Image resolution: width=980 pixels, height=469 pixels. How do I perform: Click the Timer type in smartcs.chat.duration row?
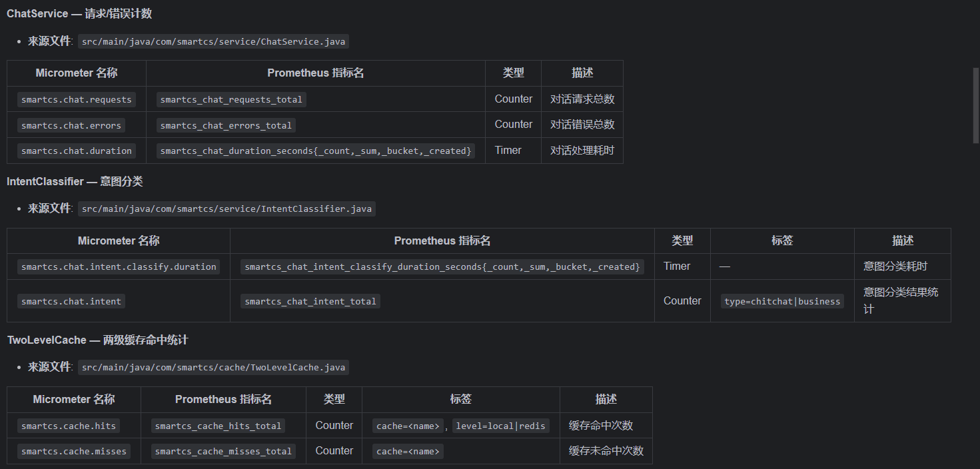(x=508, y=151)
